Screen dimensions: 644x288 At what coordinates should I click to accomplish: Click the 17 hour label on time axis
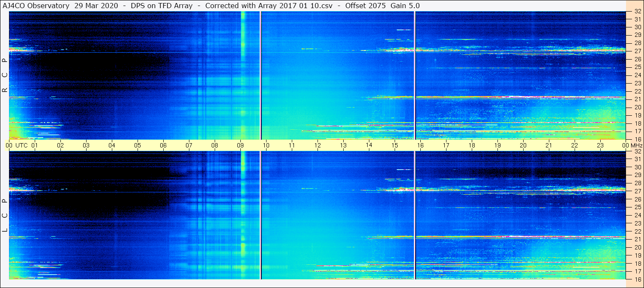(446, 145)
